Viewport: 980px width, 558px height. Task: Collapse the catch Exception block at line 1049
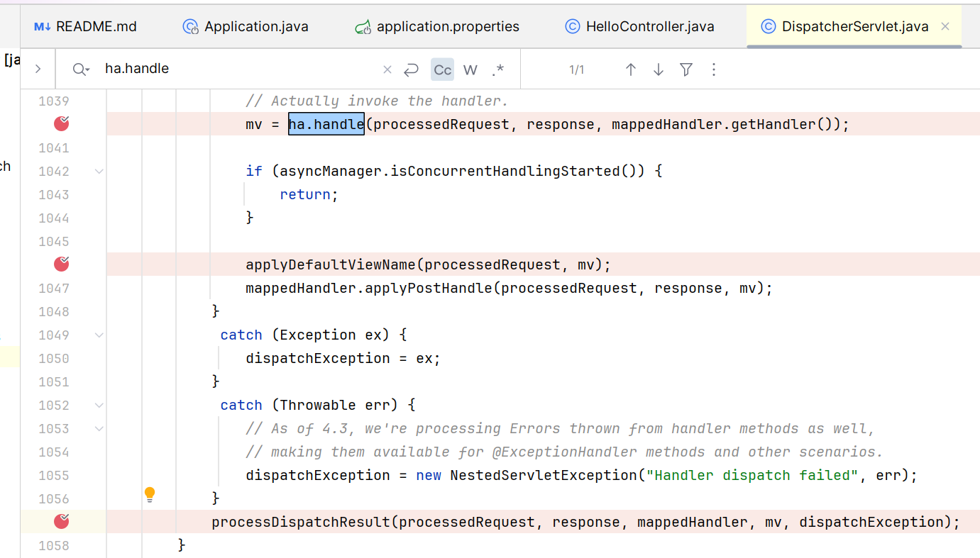(x=99, y=335)
